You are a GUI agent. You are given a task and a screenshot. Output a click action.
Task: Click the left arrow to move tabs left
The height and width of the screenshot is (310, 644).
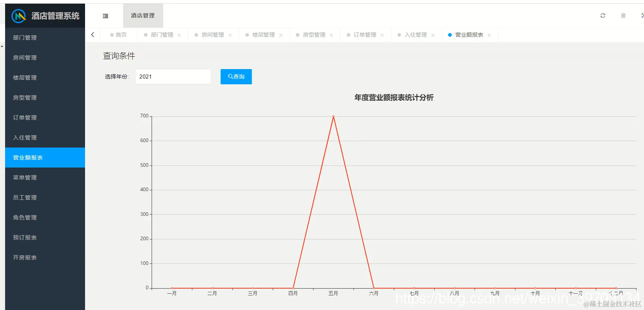[93, 35]
